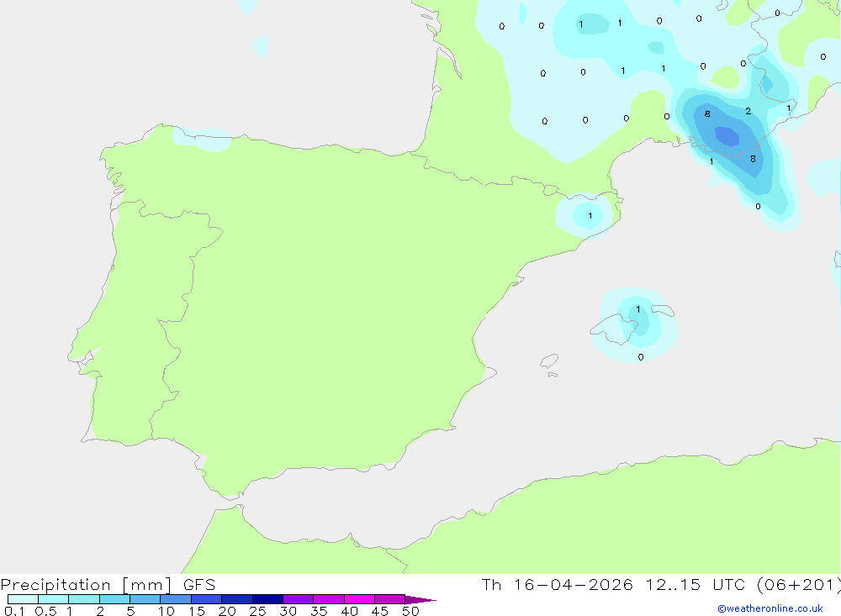Click the '50' legend scale label
This screenshot has width=841, height=616.
click(x=410, y=611)
